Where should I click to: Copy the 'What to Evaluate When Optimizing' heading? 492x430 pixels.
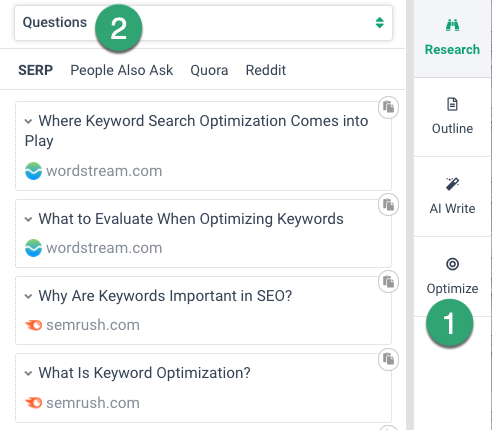388,205
